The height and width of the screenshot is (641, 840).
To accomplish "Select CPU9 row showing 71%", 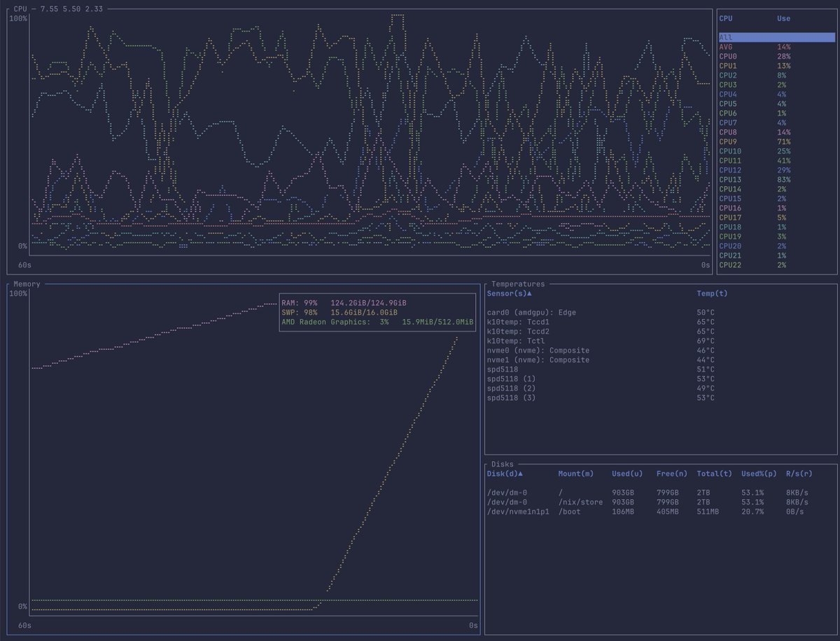I will click(x=776, y=141).
